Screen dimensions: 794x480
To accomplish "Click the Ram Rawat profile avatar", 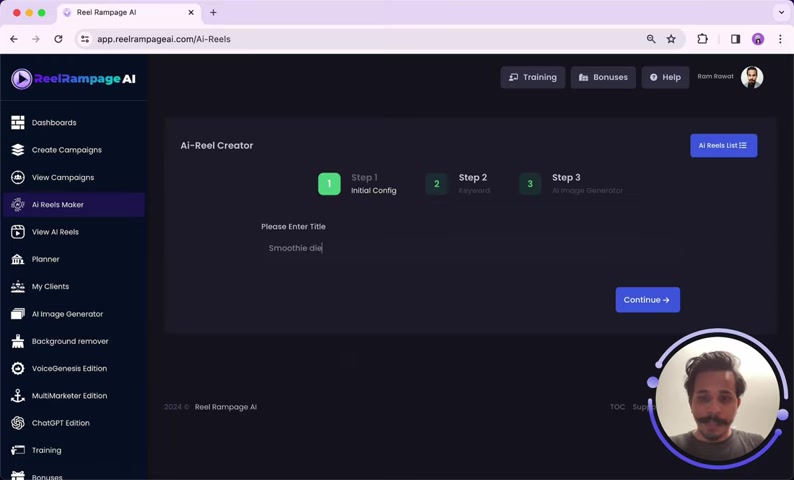I will pyautogui.click(x=752, y=77).
